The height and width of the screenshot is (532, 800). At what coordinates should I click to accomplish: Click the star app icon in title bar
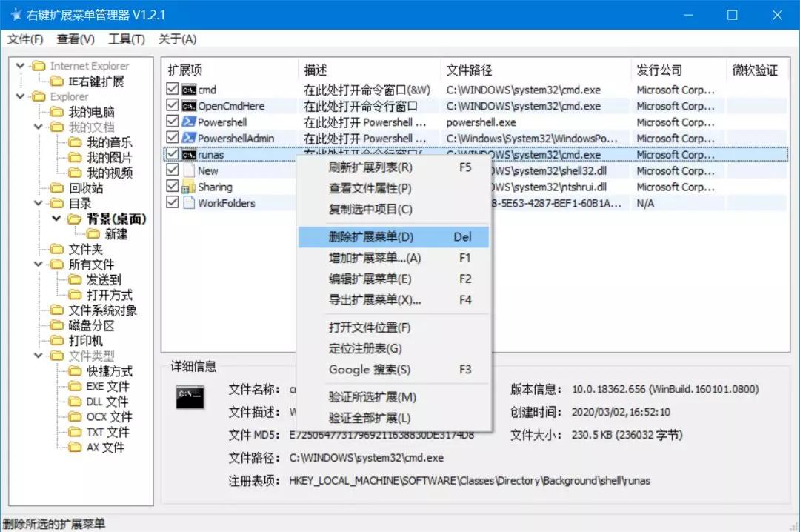coord(14,15)
